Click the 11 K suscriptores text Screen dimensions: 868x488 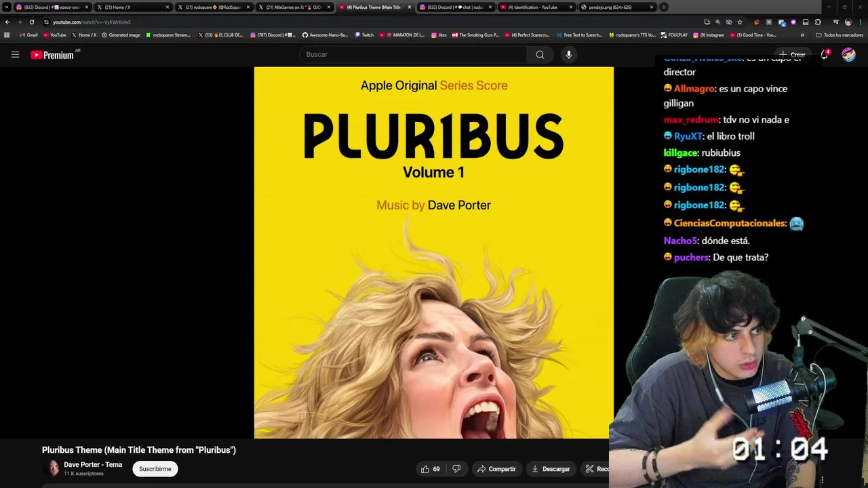pyautogui.click(x=83, y=474)
